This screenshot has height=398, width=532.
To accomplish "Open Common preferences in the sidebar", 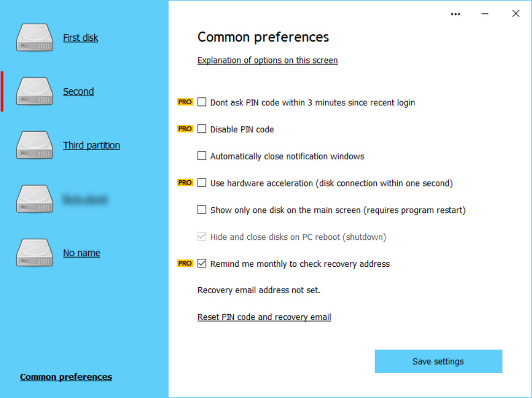I will [x=66, y=377].
